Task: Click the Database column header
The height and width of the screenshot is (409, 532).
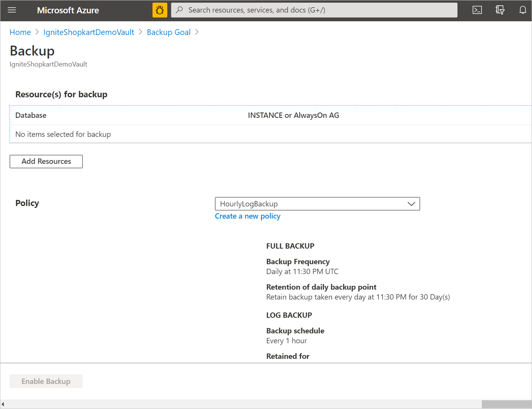Action: [x=31, y=115]
